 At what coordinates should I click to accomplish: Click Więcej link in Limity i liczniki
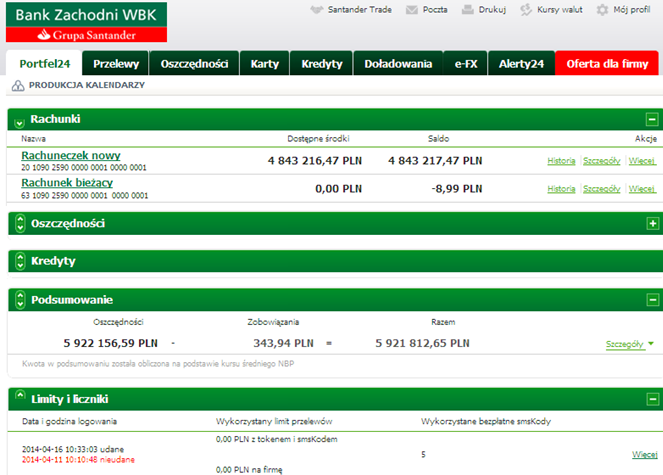pyautogui.click(x=644, y=454)
